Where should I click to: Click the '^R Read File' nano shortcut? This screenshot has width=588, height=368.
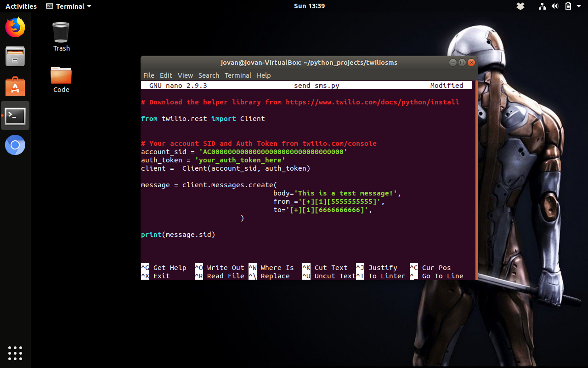[220, 276]
